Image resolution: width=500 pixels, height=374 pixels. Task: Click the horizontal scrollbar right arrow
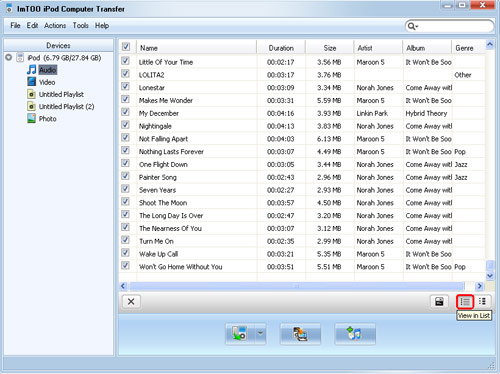point(479,286)
